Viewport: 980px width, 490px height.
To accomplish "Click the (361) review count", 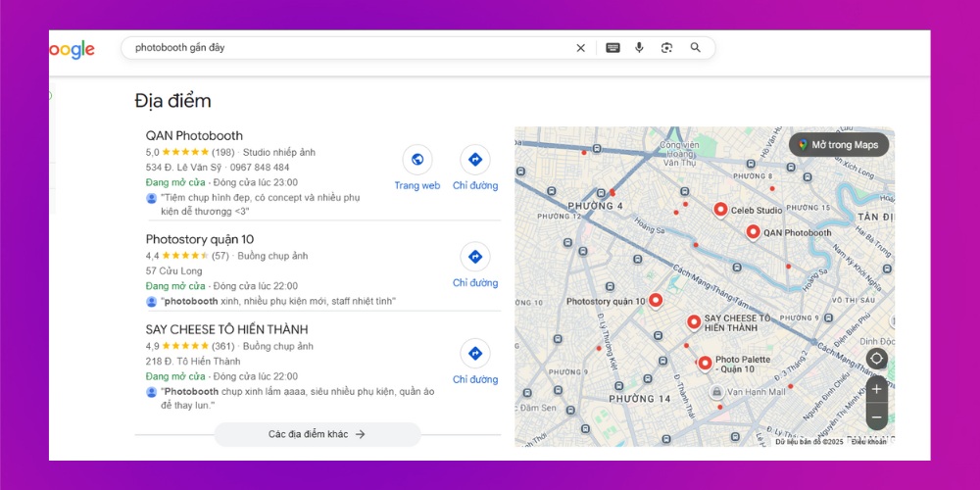I will click(222, 346).
